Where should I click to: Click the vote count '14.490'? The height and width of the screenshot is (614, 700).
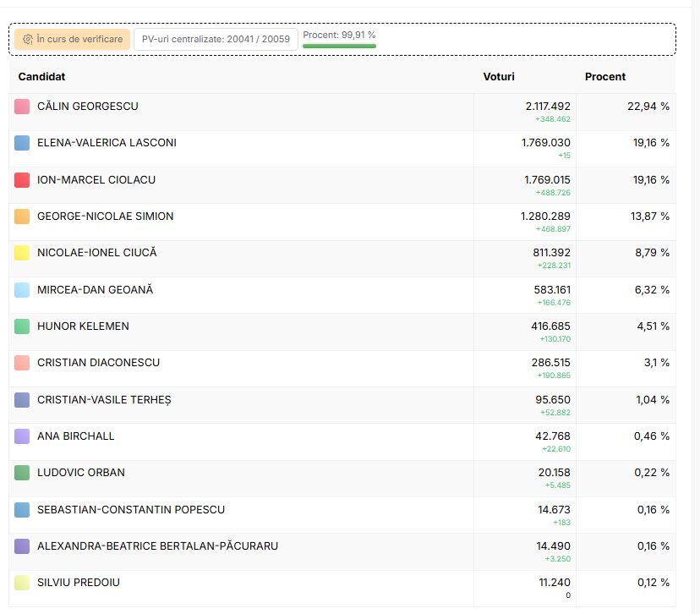[554, 545]
